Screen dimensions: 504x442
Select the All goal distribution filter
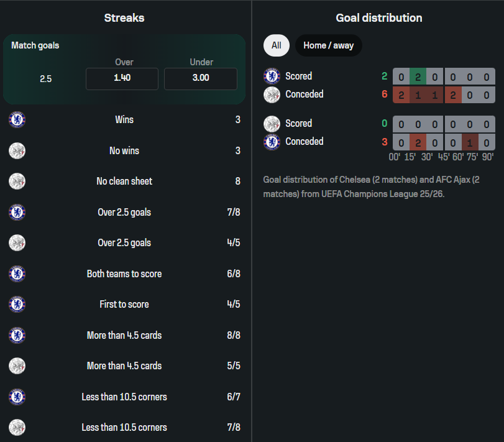(277, 45)
